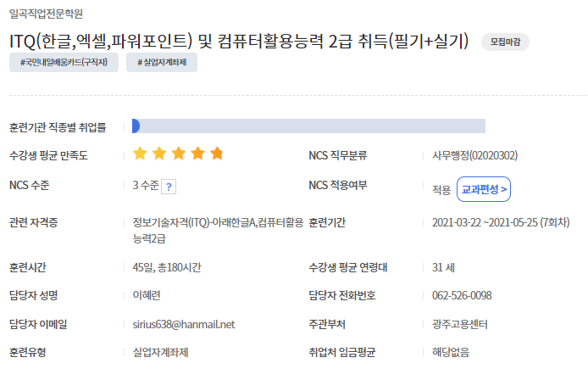Click the 일곡직업전문학원 institution name
Viewport: 588px width, 380px height.
(x=46, y=14)
